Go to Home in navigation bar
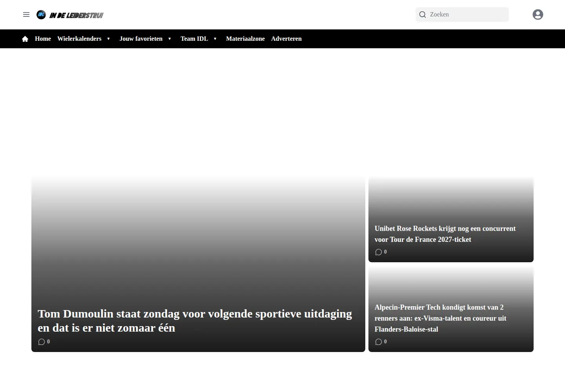This screenshot has height=392, width=565. (43, 39)
